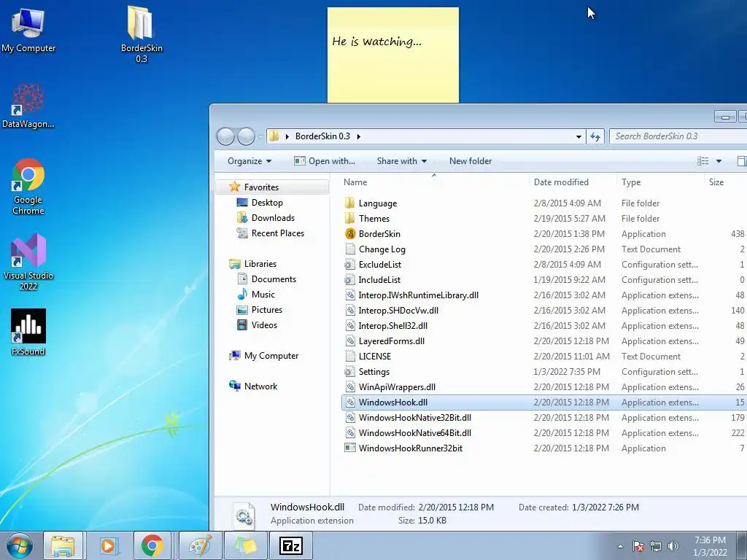This screenshot has height=560, width=747.
Task: Open the view options dropdown arrow
Action: (x=719, y=161)
